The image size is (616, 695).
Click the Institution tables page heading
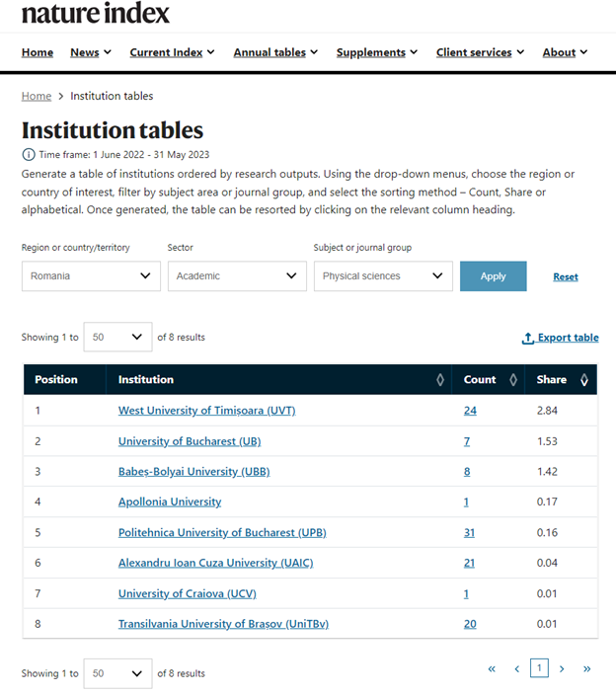113,130
